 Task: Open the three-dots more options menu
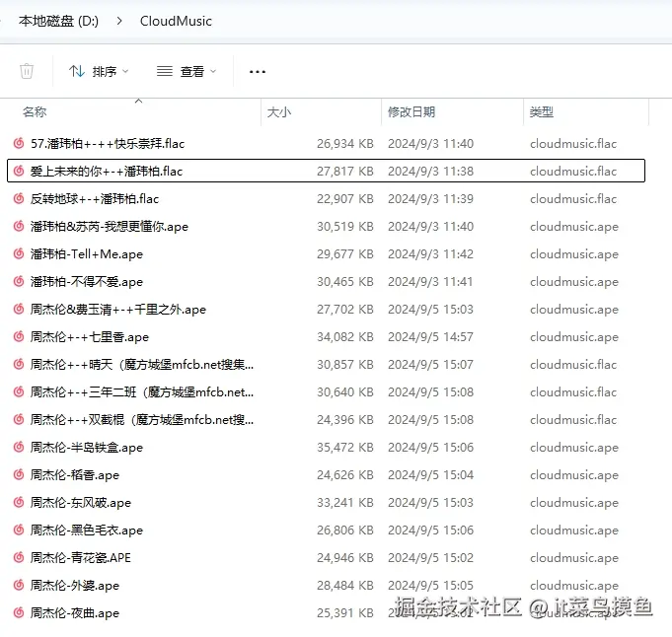258,72
